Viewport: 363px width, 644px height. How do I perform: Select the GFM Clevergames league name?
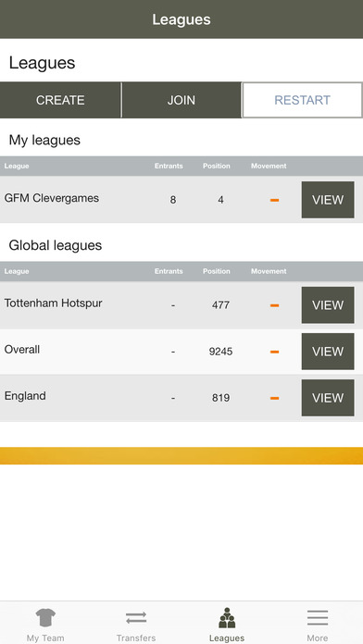[52, 198]
